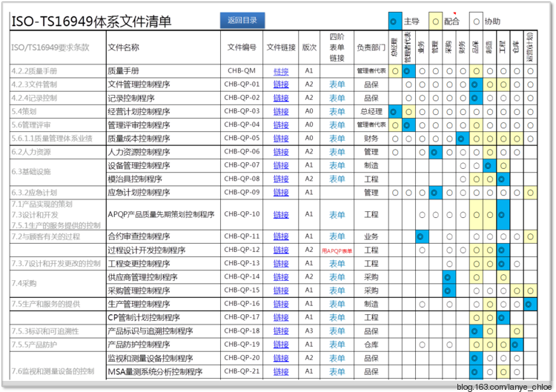Open the 链接 link for CHB-QP-05

[281, 139]
